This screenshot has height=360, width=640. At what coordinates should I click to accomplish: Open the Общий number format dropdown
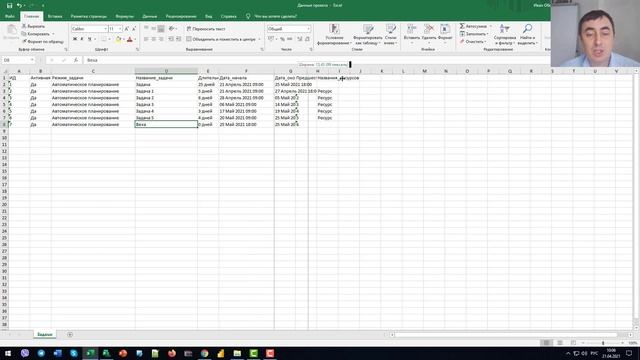pyautogui.click(x=308, y=29)
